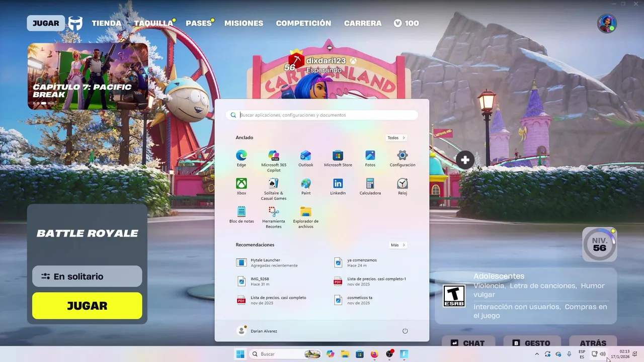Open Outlook from the Start menu
The height and width of the screenshot is (362, 644).
(306, 158)
